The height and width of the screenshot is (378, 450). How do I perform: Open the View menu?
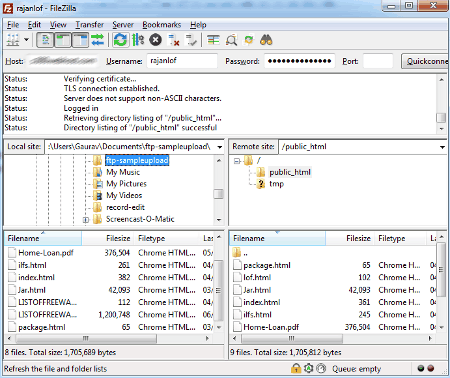pos(58,25)
